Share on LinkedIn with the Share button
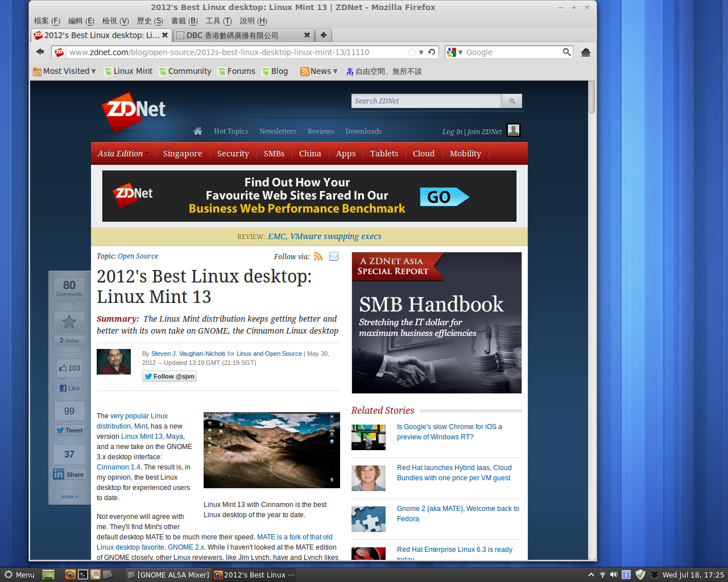This screenshot has height=582, width=728. coord(69,474)
